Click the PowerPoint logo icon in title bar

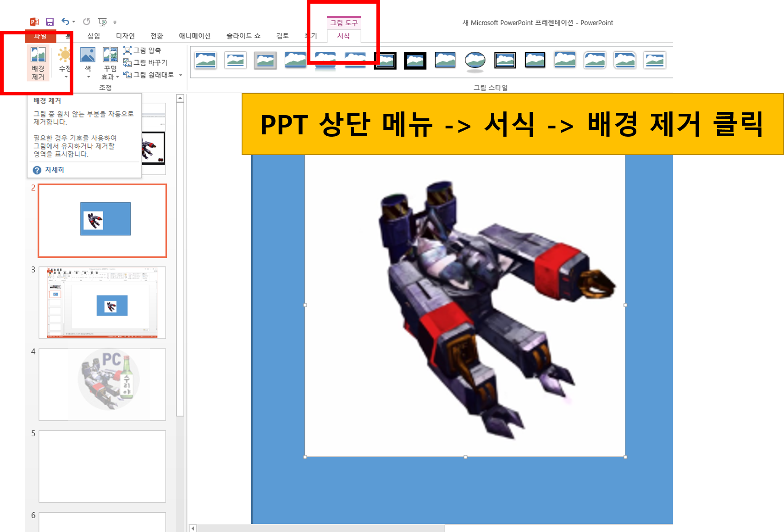pyautogui.click(x=34, y=22)
